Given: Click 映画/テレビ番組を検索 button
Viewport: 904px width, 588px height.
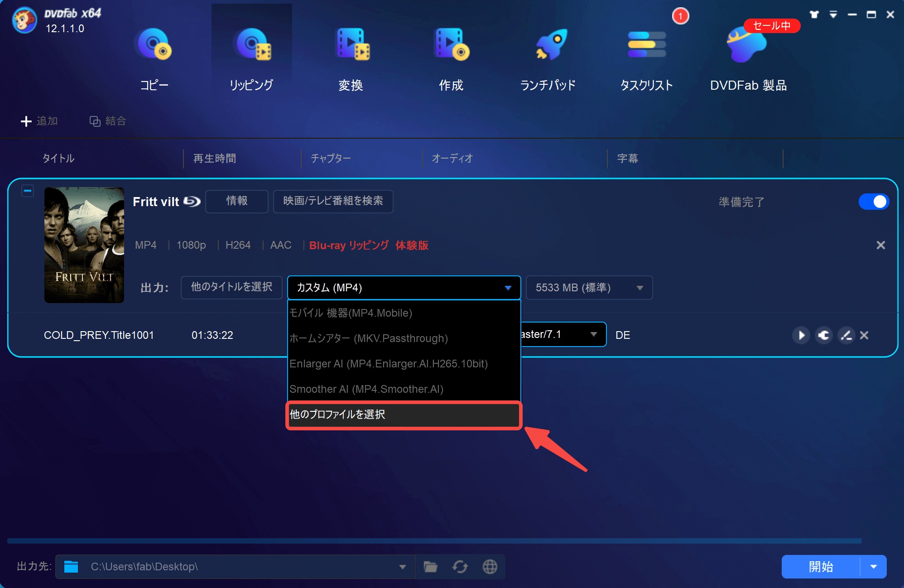Looking at the screenshot, I should pyautogui.click(x=333, y=201).
